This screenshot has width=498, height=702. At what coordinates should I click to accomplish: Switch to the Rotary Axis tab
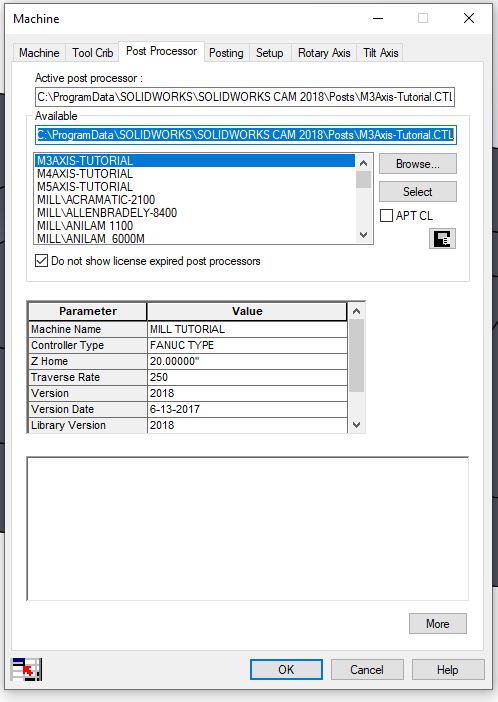(324, 53)
